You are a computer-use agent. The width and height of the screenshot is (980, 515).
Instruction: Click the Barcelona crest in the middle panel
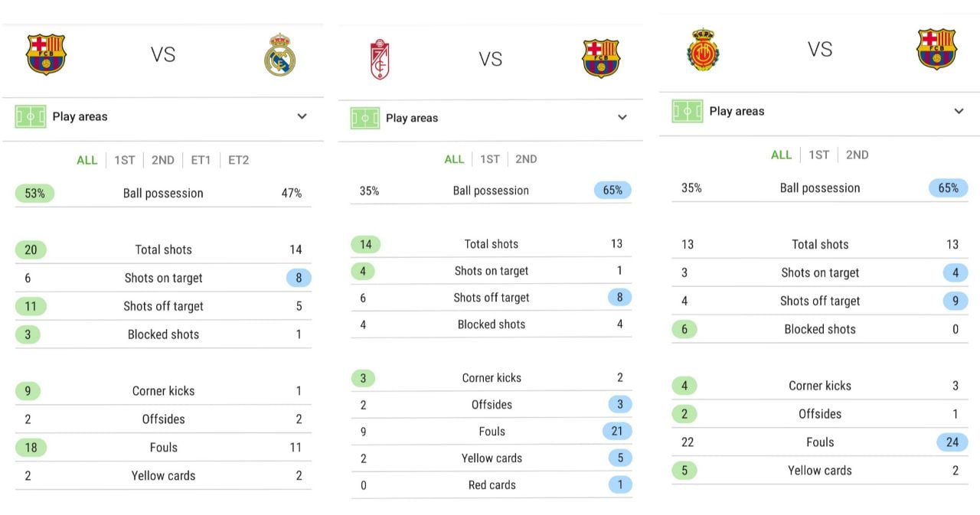601,58
